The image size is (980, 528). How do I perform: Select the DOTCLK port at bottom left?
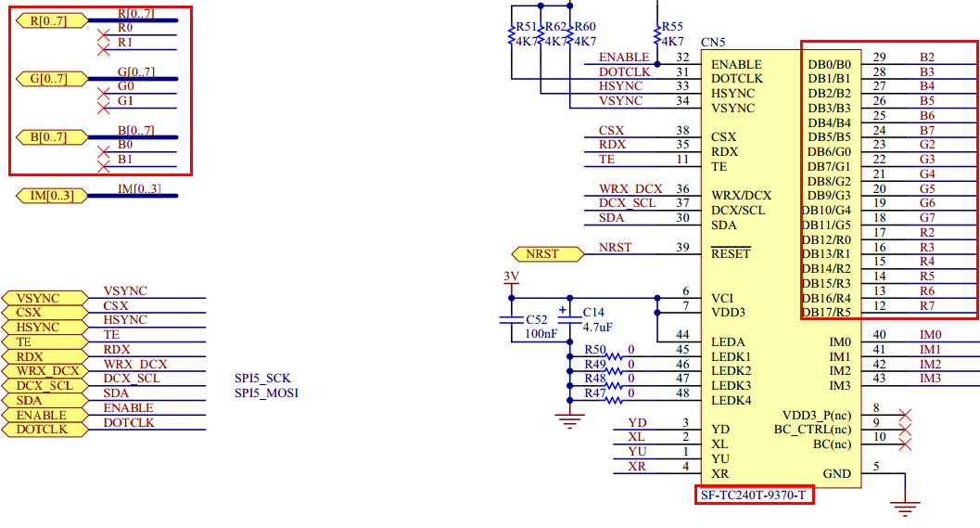point(45,430)
